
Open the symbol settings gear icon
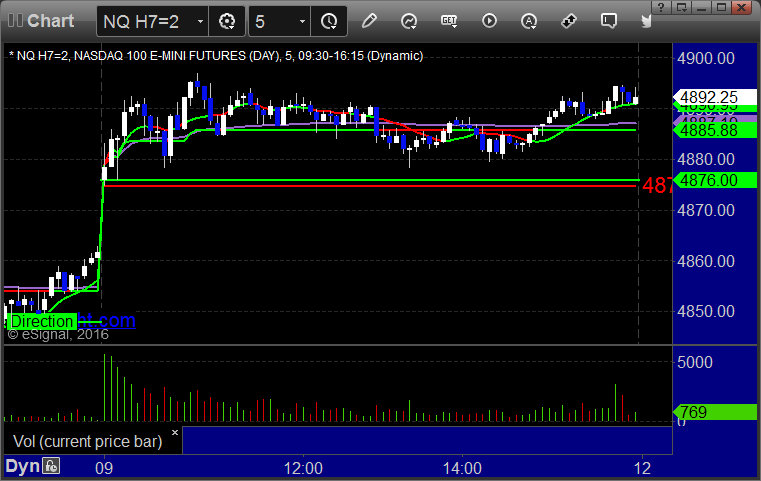tap(227, 21)
